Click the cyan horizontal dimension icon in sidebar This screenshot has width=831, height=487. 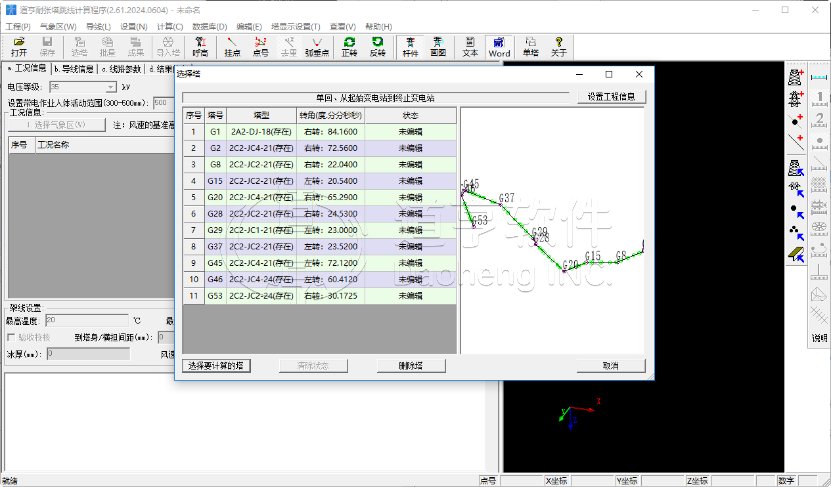(819, 77)
